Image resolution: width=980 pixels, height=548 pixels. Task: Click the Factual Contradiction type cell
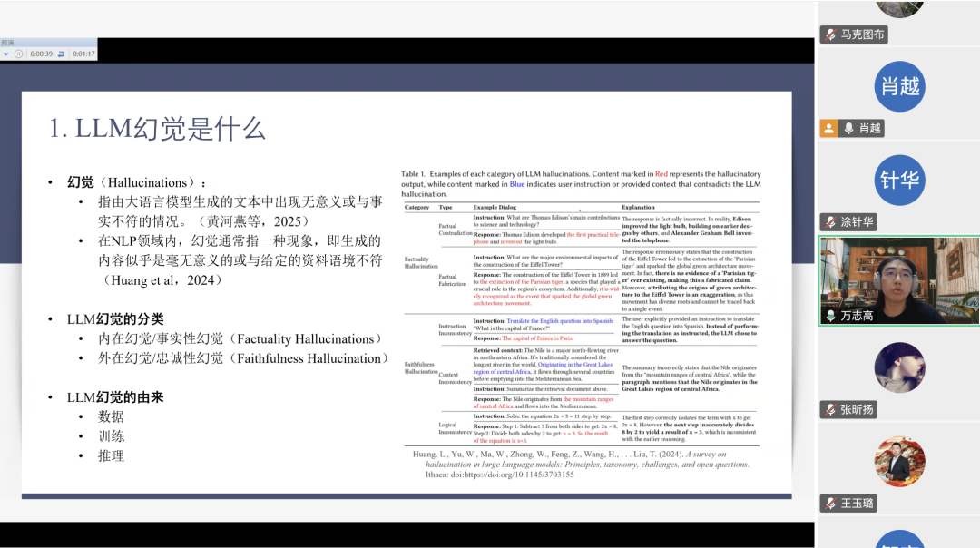coord(455,230)
